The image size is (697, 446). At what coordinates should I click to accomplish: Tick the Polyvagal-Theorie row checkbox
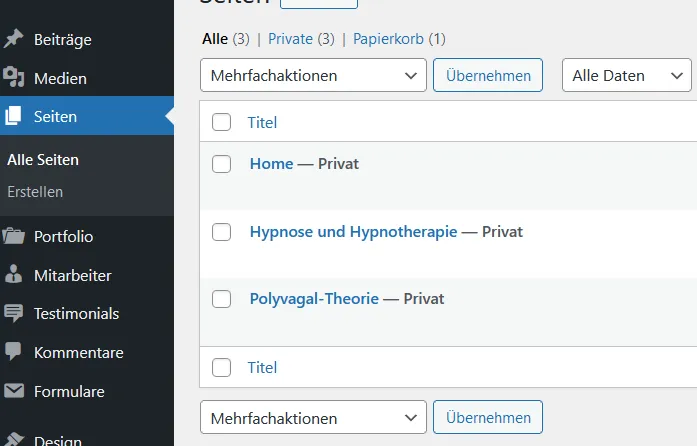click(221, 299)
